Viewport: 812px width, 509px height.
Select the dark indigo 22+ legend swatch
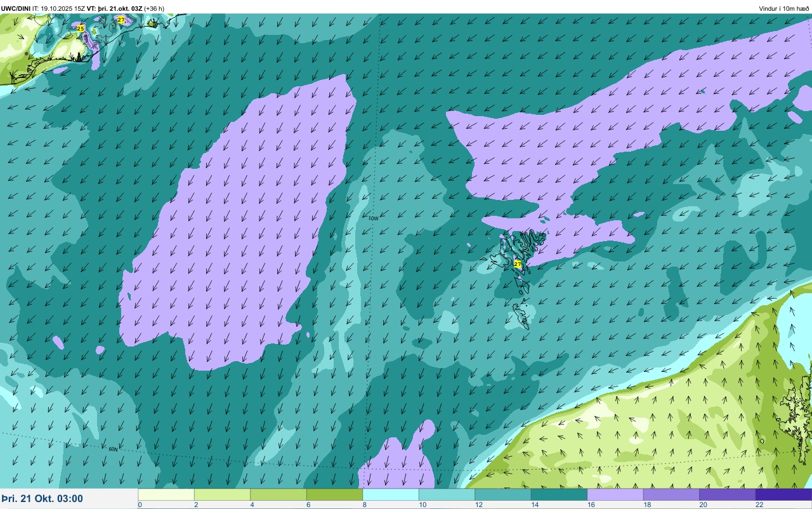click(783, 494)
